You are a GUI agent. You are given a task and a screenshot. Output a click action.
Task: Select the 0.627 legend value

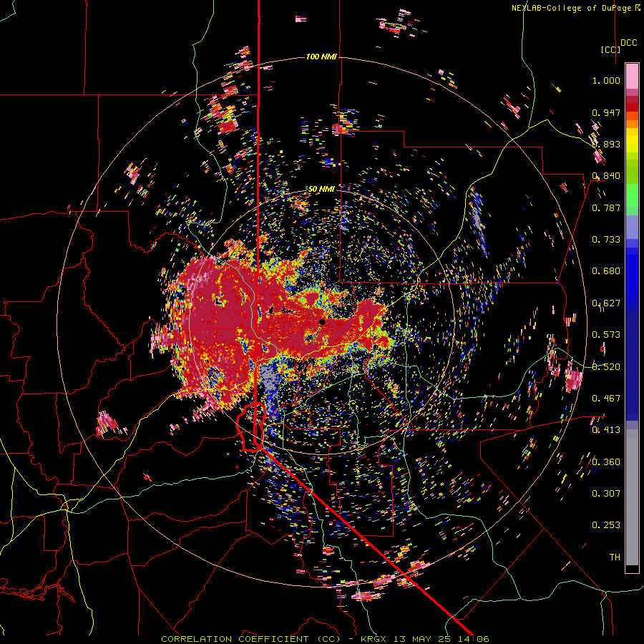pos(606,303)
